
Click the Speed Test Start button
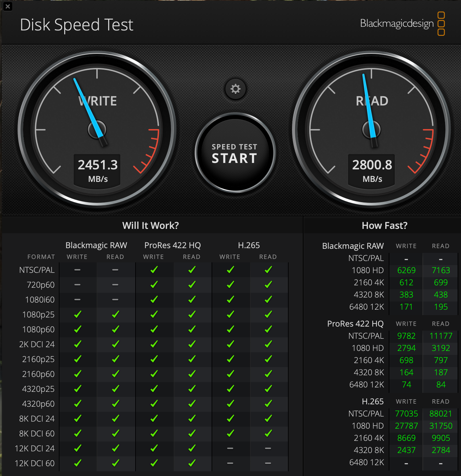click(235, 153)
